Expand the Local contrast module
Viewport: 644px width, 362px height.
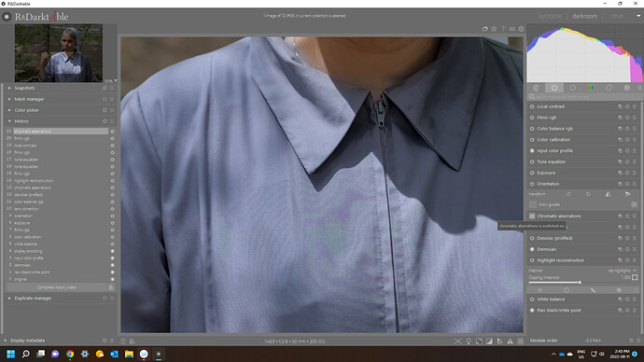click(x=551, y=106)
